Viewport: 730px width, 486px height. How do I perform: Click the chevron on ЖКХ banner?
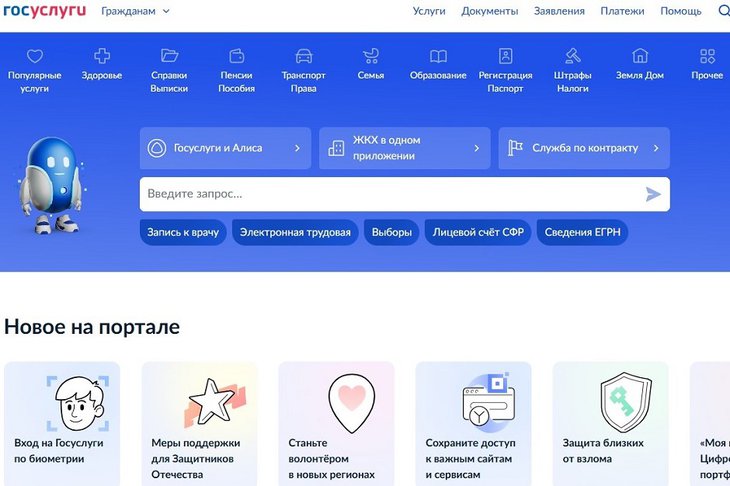click(476, 148)
